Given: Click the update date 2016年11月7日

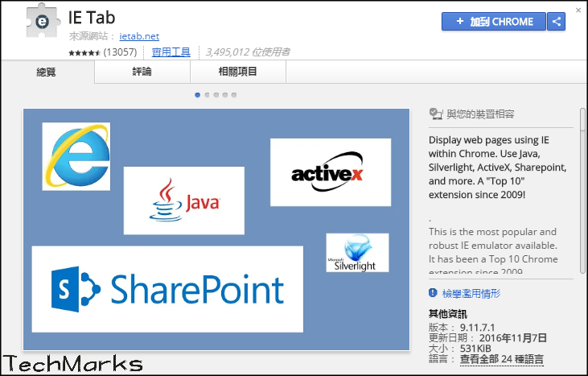Looking at the screenshot, I should 513,337.
